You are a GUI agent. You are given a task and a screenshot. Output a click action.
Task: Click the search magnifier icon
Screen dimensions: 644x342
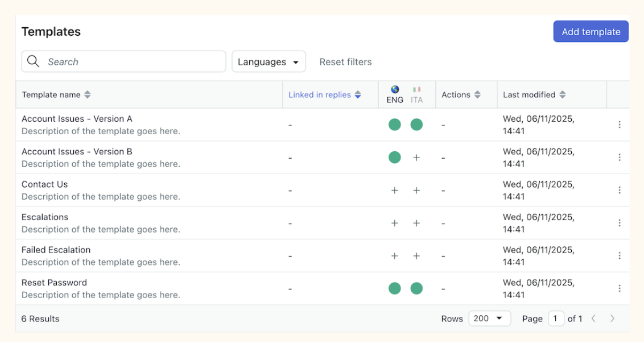[x=33, y=61]
